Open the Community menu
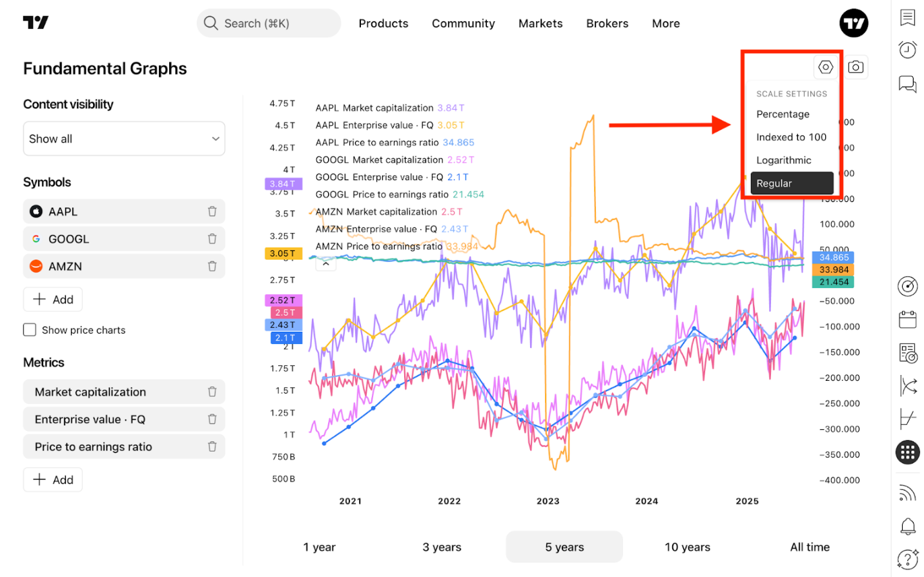Image resolution: width=924 pixels, height=577 pixels. [x=463, y=23]
